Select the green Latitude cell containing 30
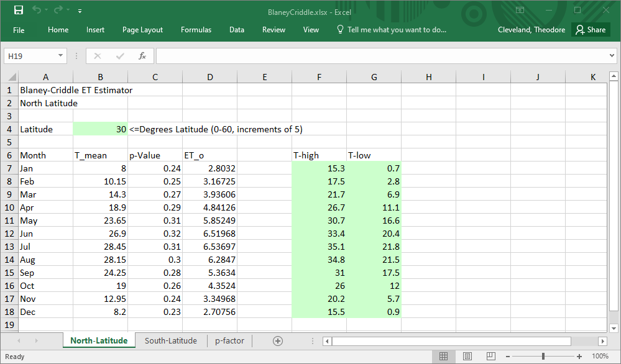The image size is (621, 364). coord(100,129)
